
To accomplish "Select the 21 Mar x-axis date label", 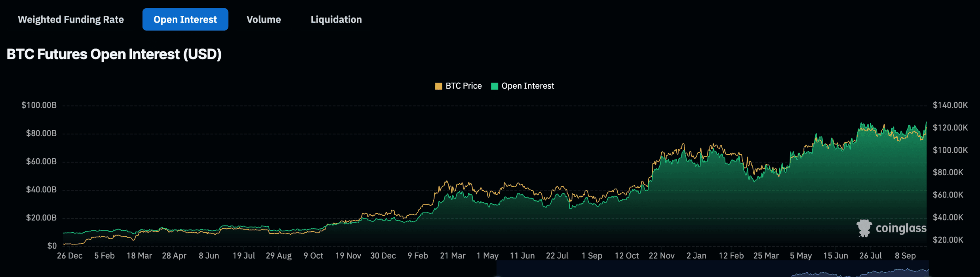I will (453, 256).
